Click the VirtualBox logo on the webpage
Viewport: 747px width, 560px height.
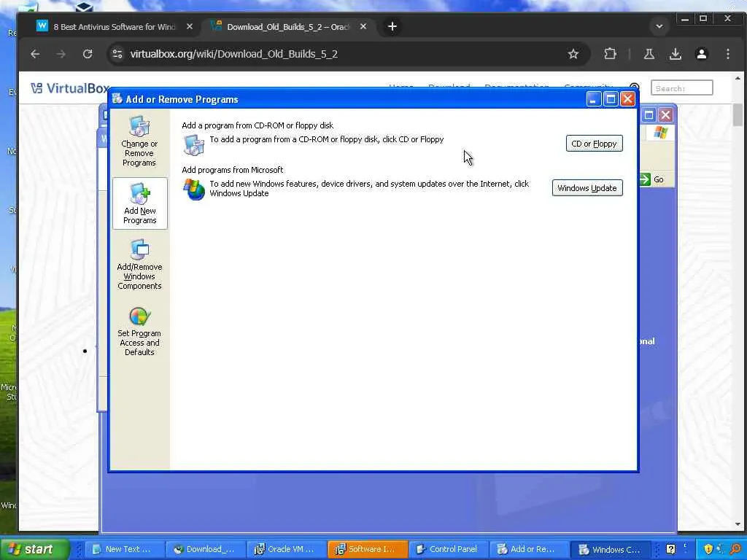tap(69, 88)
